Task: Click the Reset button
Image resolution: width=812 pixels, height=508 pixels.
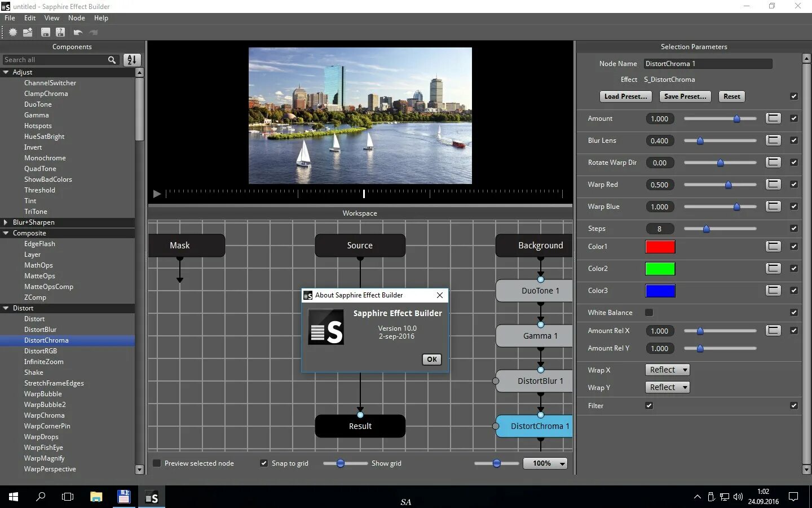Action: coord(732,97)
